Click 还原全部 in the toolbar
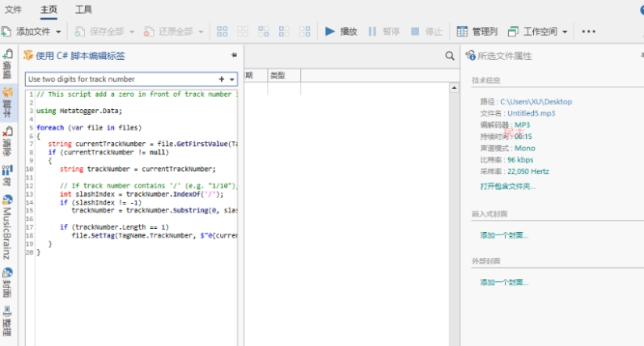The image size is (644, 346). (x=168, y=32)
